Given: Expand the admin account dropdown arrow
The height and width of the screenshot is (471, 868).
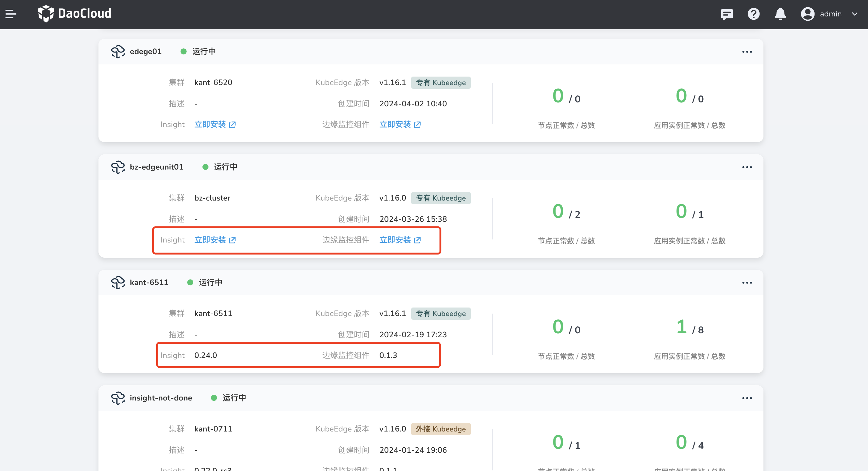Looking at the screenshot, I should pos(855,14).
